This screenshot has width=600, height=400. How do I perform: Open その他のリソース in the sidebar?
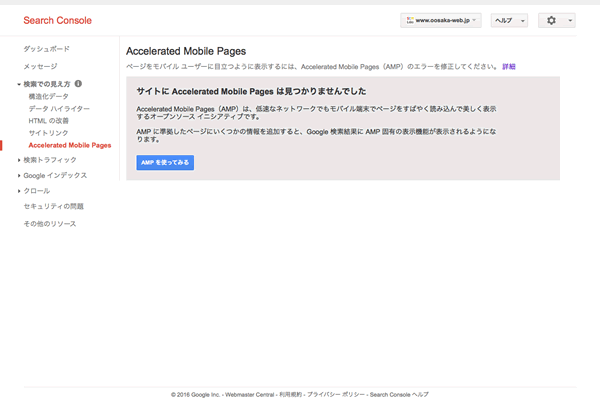tap(50, 224)
